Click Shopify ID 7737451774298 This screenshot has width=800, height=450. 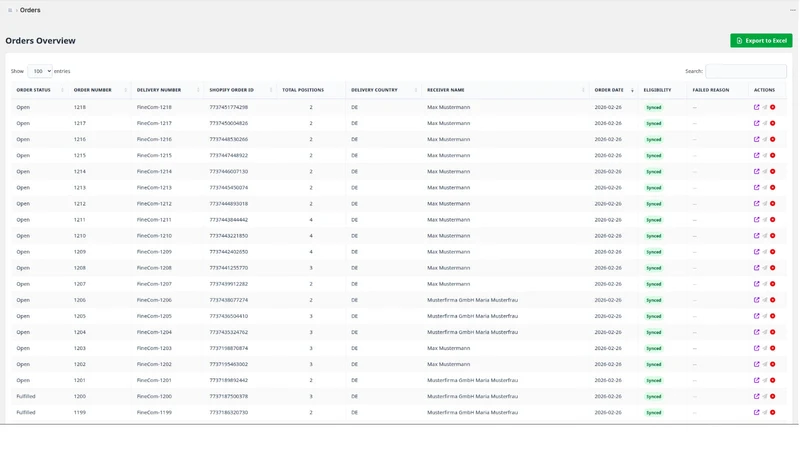click(229, 107)
